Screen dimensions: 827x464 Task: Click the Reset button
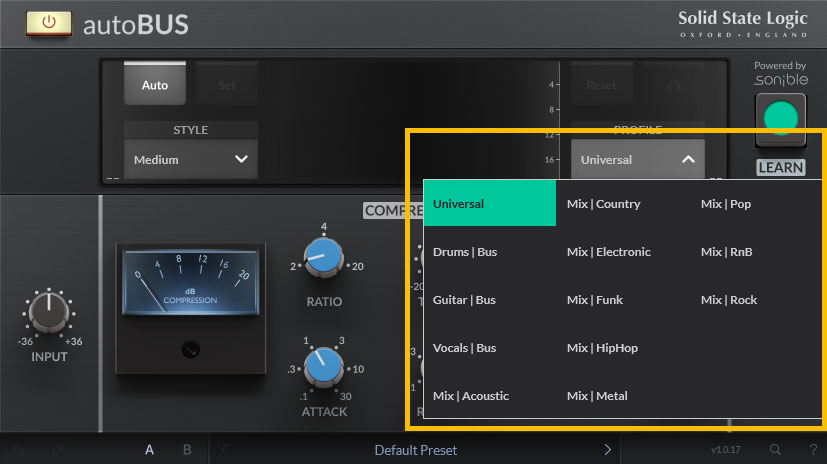[601, 85]
